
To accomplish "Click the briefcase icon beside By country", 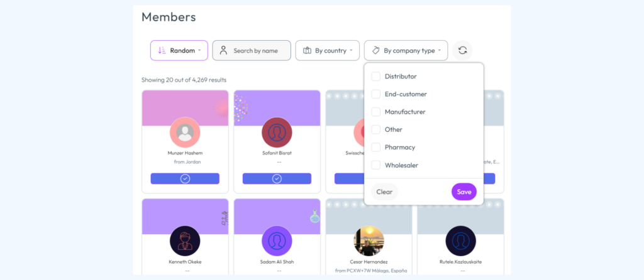I will (x=307, y=50).
